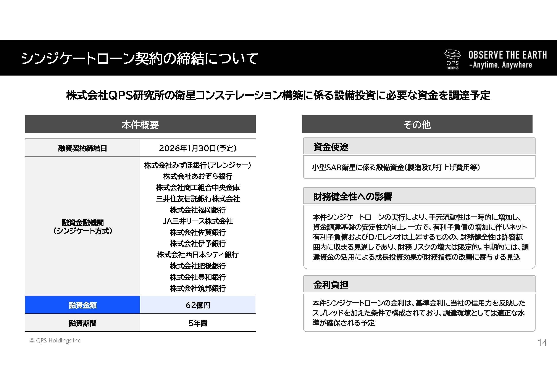Click the 本件概要 header bar
The height and width of the screenshot is (392, 557).
tap(140, 124)
